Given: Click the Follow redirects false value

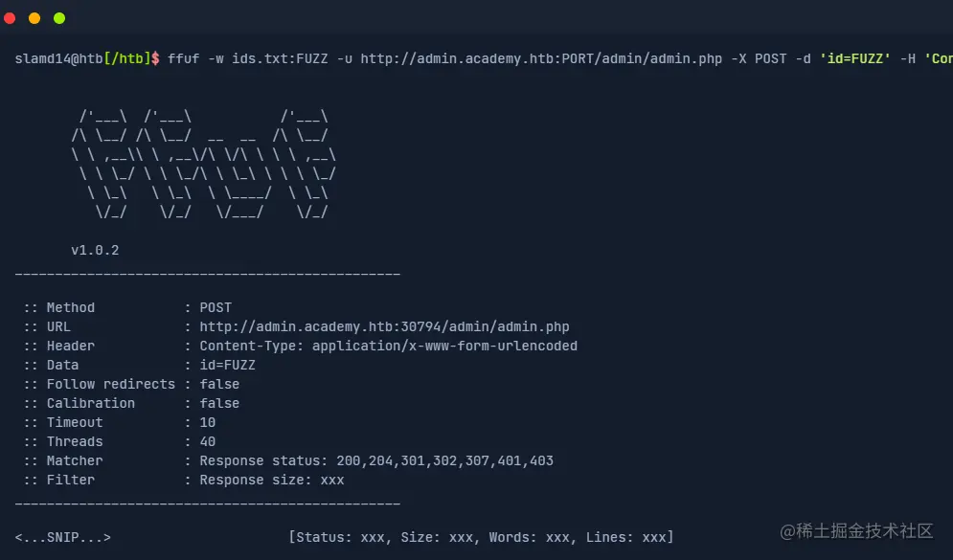Looking at the screenshot, I should pos(219,385).
